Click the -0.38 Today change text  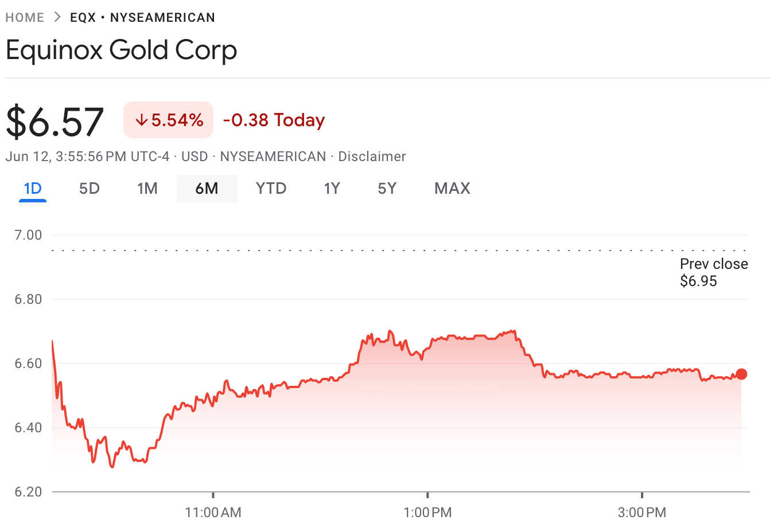pos(274,120)
